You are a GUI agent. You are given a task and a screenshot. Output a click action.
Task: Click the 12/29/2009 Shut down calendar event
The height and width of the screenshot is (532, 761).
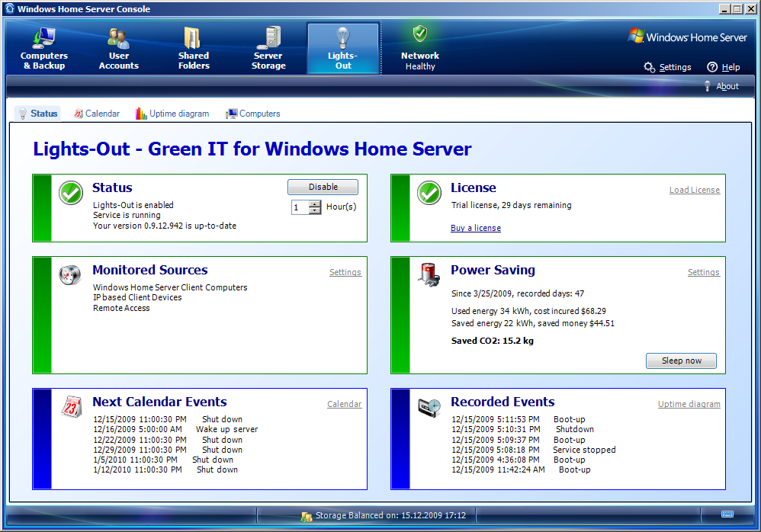(168, 450)
